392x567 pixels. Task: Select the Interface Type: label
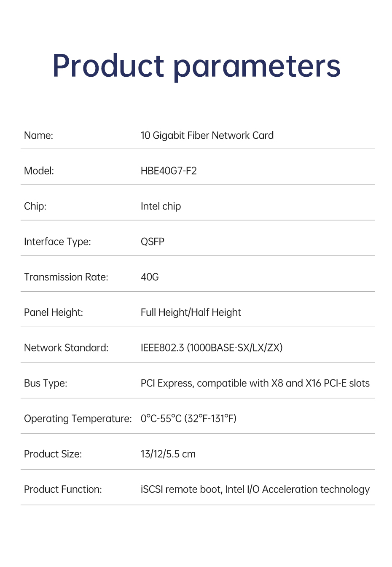tap(57, 242)
